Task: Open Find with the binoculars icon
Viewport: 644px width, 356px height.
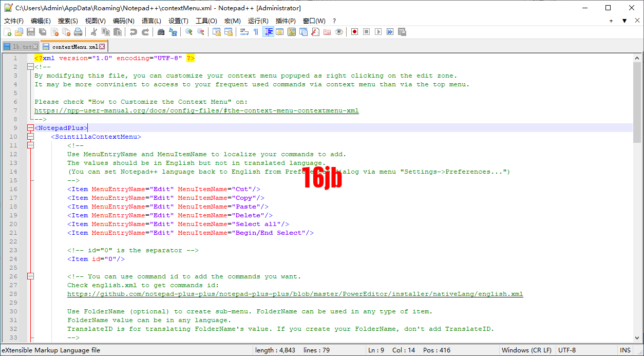Action: [x=161, y=32]
